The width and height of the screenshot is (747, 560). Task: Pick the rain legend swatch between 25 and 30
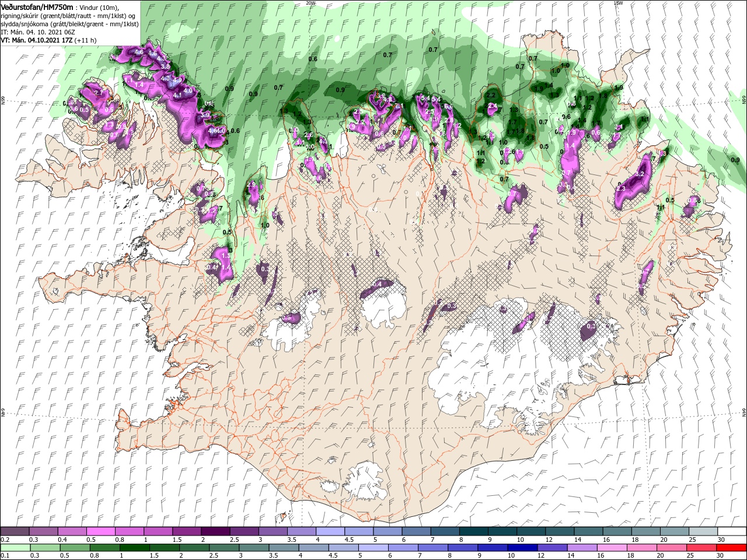[702, 548]
